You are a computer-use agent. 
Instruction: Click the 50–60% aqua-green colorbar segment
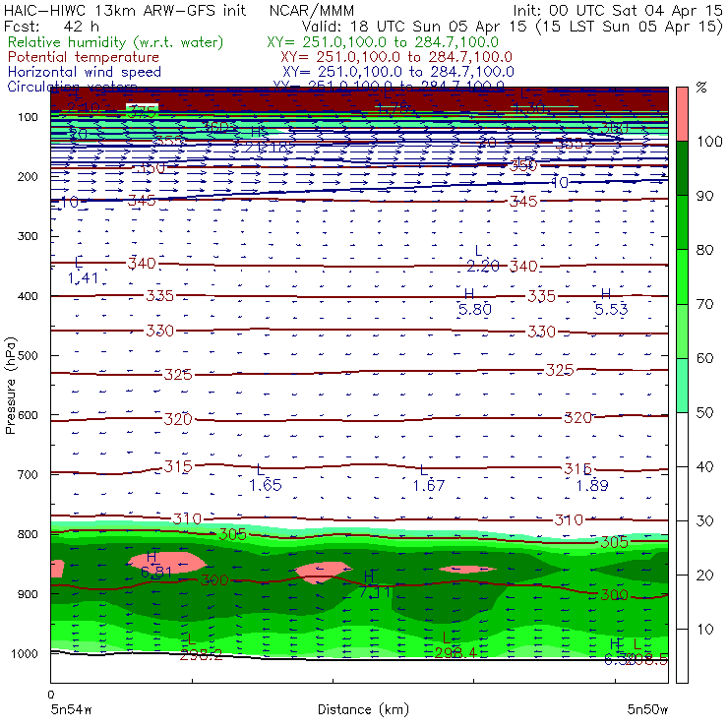(x=682, y=386)
